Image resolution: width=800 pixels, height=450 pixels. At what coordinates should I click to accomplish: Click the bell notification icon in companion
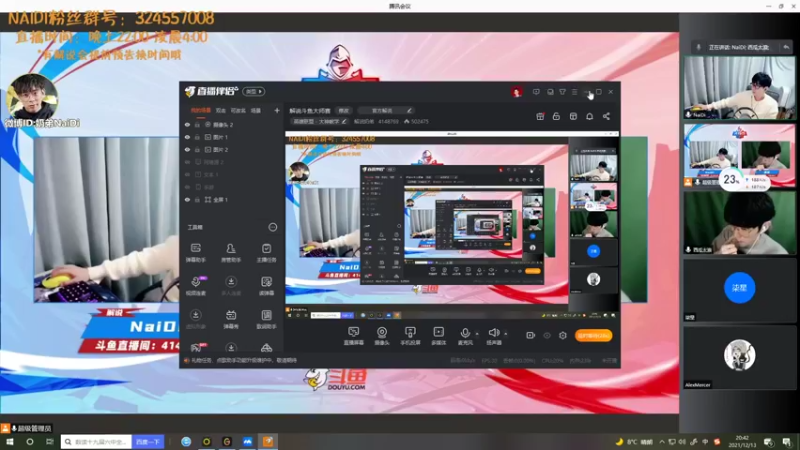pyautogui.click(x=589, y=116)
